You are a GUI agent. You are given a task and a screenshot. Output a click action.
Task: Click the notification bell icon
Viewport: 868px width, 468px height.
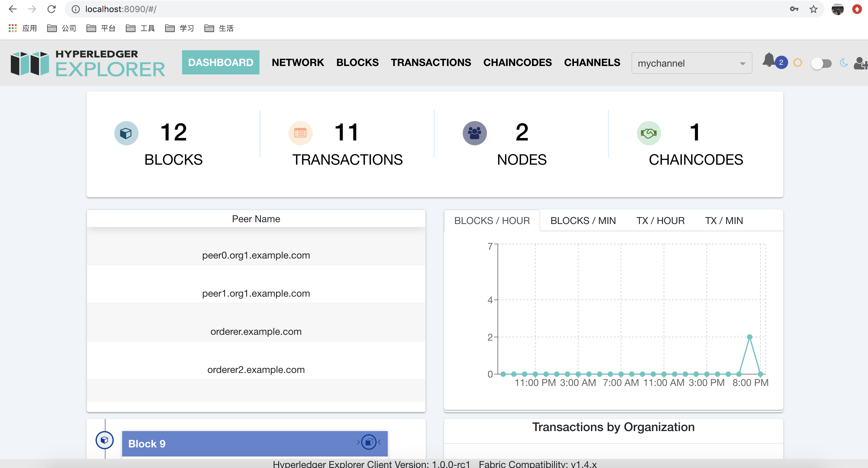[x=769, y=61]
